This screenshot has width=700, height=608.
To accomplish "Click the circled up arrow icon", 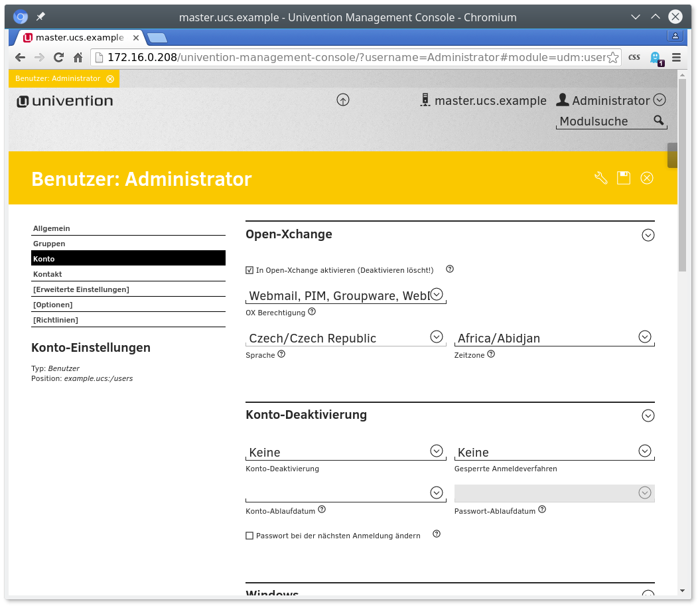I will [x=343, y=100].
